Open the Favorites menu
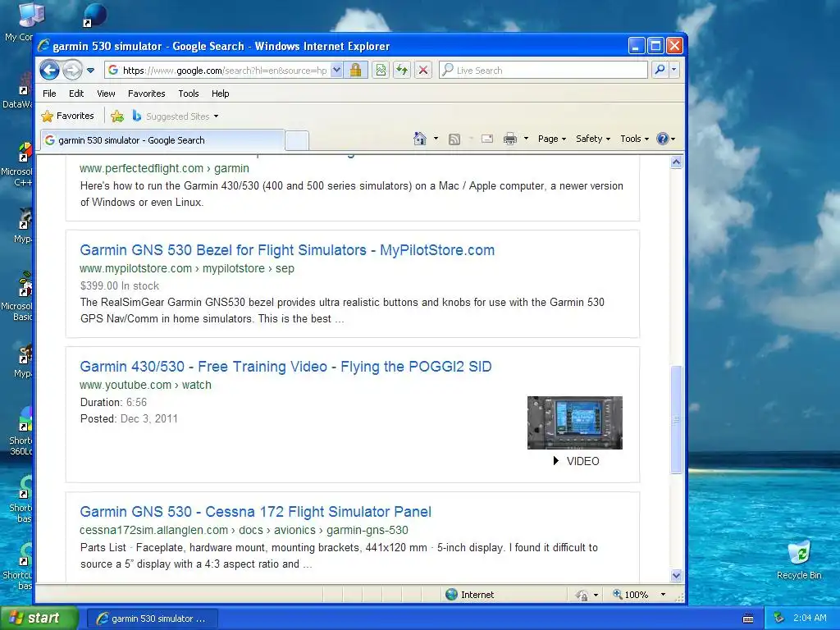 (146, 94)
